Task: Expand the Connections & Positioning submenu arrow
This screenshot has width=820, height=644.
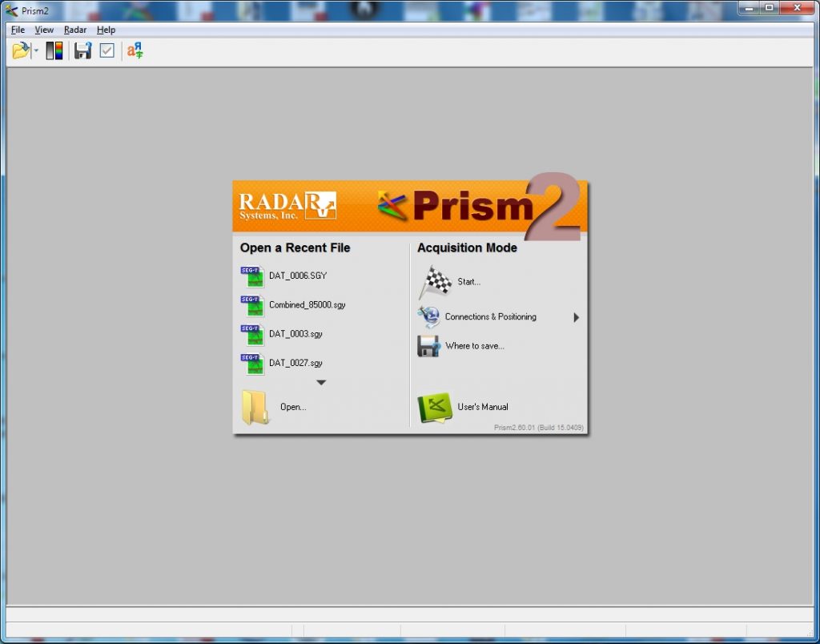Action: pos(576,317)
